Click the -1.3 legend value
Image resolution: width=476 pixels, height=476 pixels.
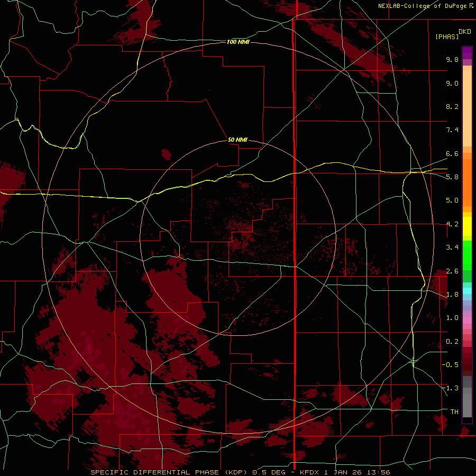(450, 388)
